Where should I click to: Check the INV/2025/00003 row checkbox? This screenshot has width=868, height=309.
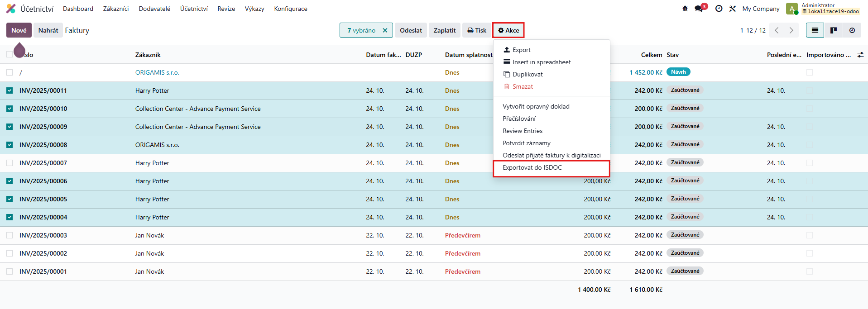pyautogui.click(x=10, y=235)
